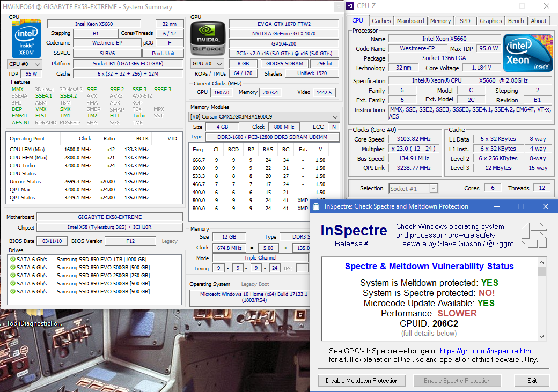
Task: Click the InSpectre cube logo graphic
Action: point(534,235)
